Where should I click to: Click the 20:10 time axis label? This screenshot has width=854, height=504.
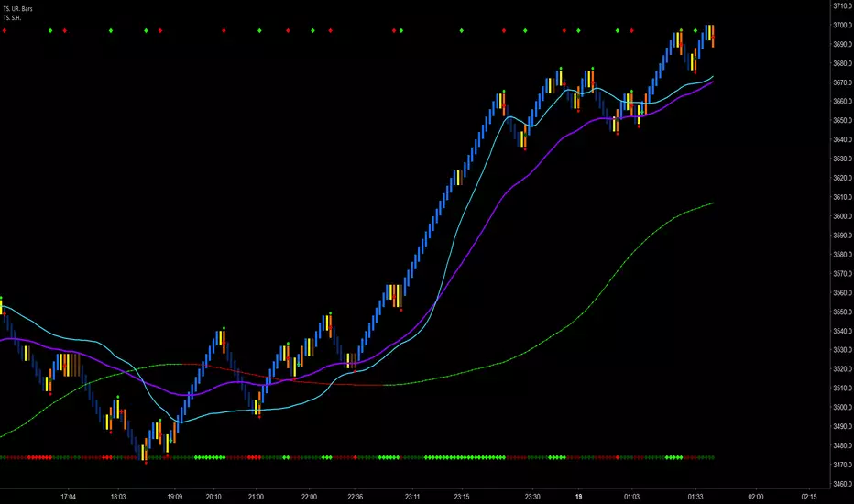click(213, 497)
